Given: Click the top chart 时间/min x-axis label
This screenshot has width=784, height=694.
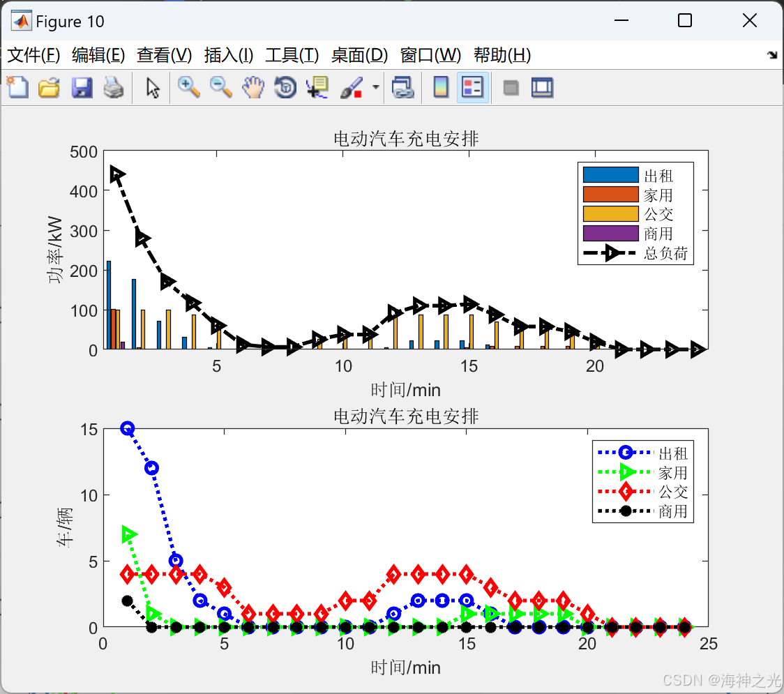Looking at the screenshot, I should (x=405, y=389).
